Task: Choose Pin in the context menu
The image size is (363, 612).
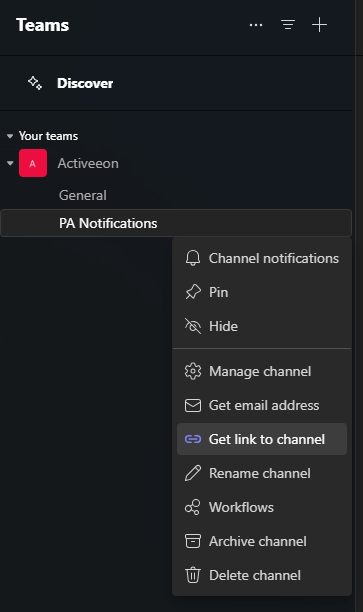Action: (x=262, y=292)
